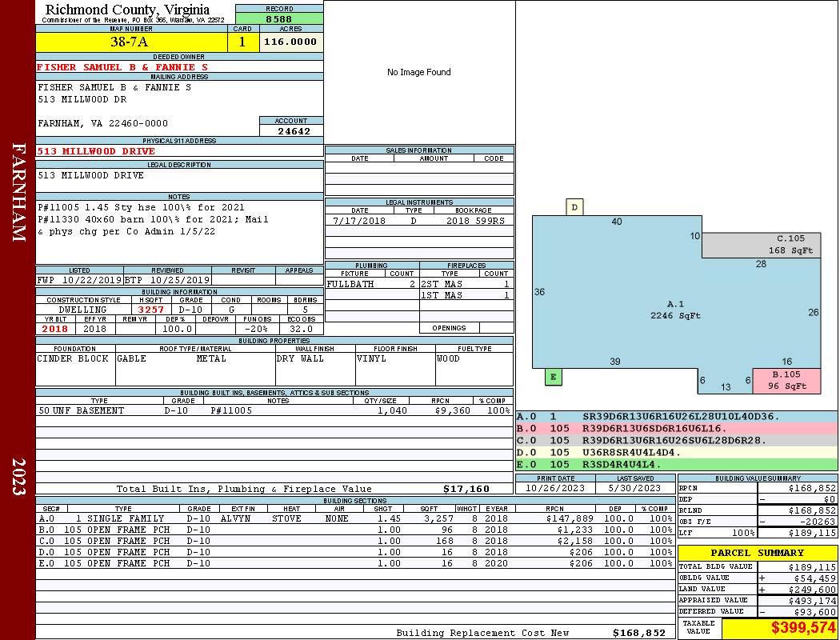
Task: Click appraised value $493,174
Action: (812, 601)
